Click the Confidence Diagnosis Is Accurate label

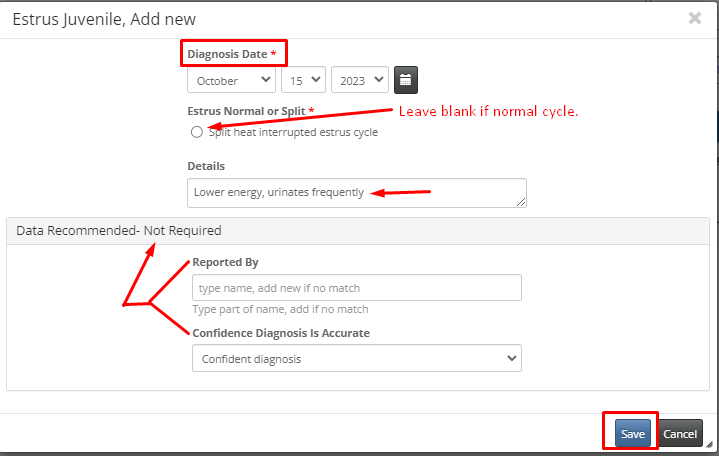pos(281,333)
